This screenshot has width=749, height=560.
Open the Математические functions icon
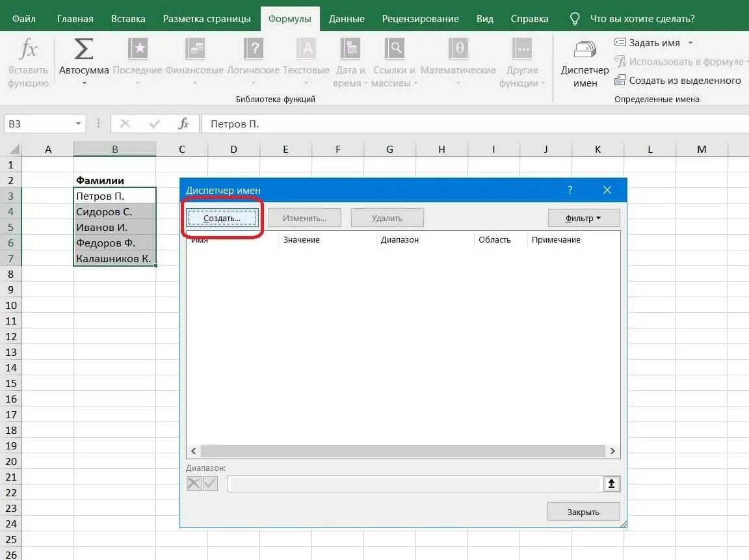tap(458, 49)
